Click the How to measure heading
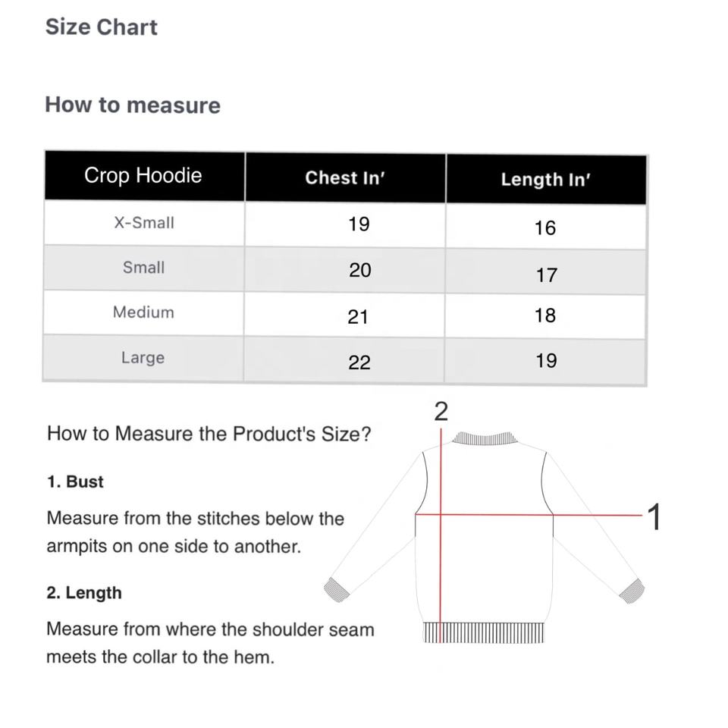The width and height of the screenshot is (728, 728). point(133,105)
